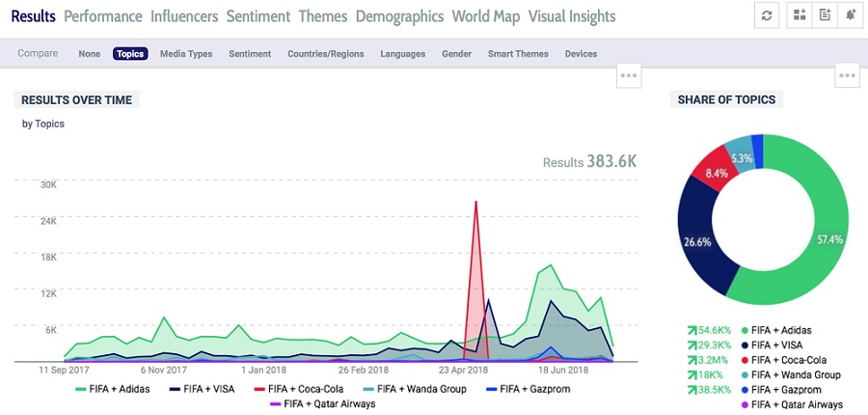Create an alert with the bell-plus icon

[x=851, y=15]
